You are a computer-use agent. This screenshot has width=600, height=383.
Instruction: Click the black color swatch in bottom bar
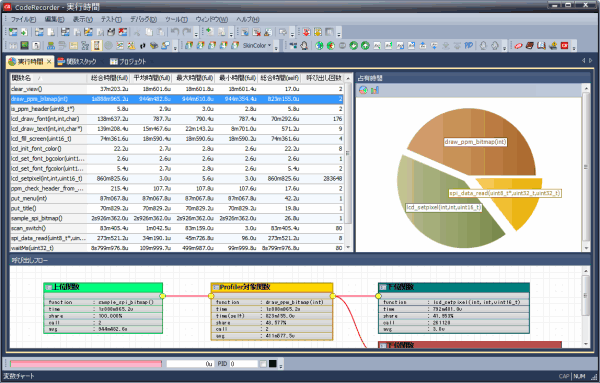point(272,363)
